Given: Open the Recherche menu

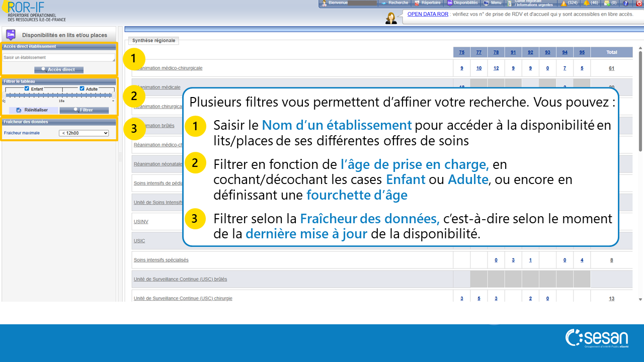Looking at the screenshot, I should (x=395, y=3).
